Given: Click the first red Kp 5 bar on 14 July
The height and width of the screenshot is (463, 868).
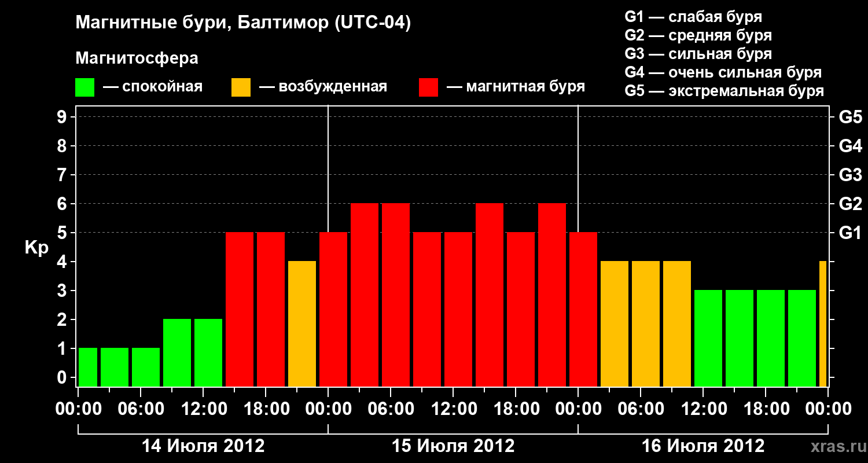Looking at the screenshot, I should tap(240, 309).
